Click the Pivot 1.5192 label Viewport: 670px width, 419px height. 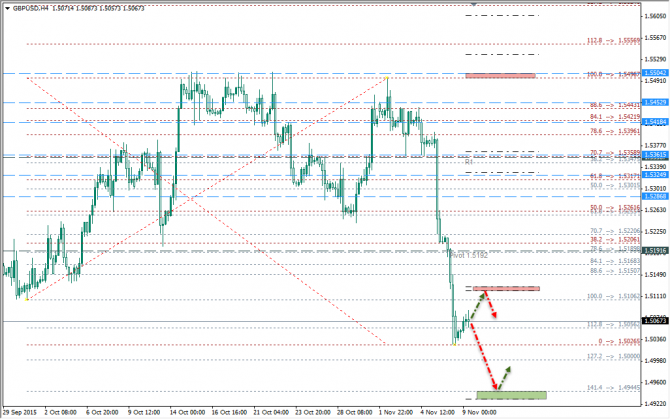tap(467, 255)
